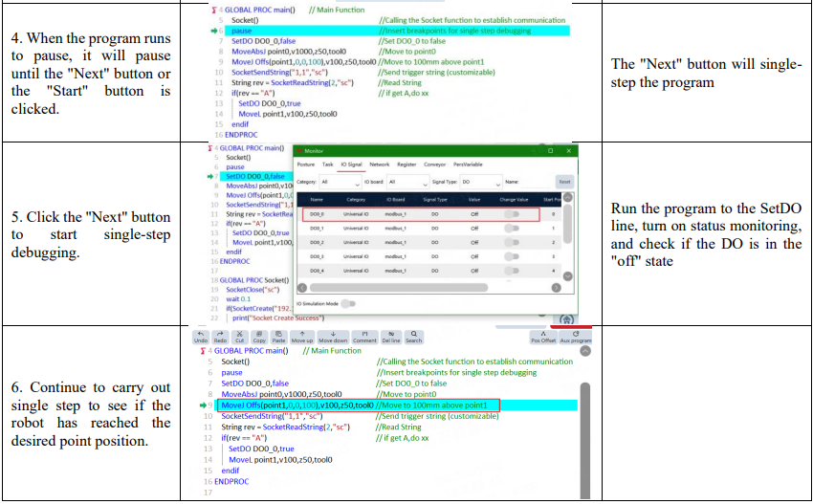Click the Value column header
This screenshot has height=504, width=813.
(x=474, y=200)
